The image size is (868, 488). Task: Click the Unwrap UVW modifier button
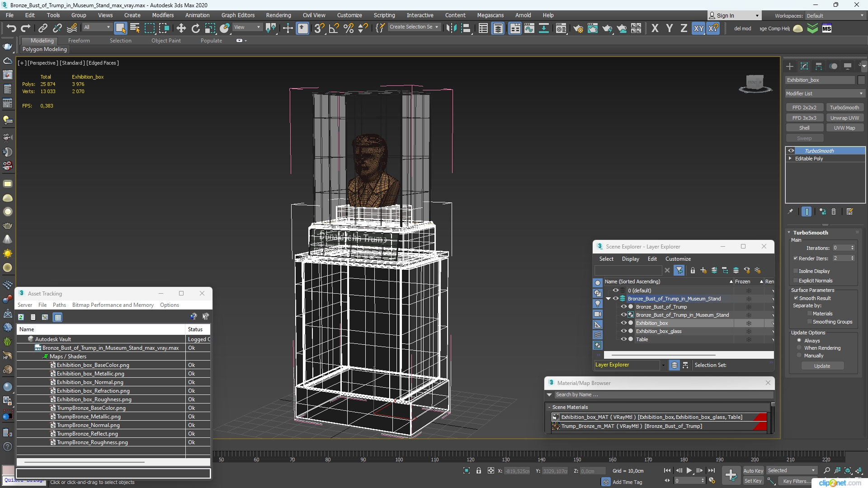(844, 118)
